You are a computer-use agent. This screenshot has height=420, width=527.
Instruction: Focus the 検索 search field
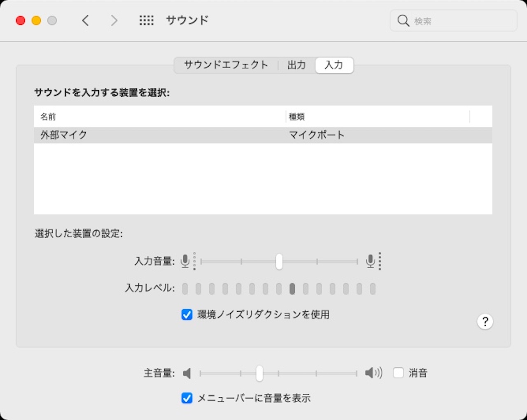tap(453, 21)
